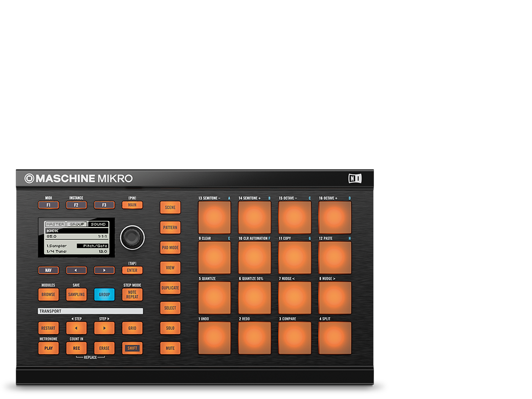
Task: Tap pad 5 QUANTIZE
Action: (214, 298)
